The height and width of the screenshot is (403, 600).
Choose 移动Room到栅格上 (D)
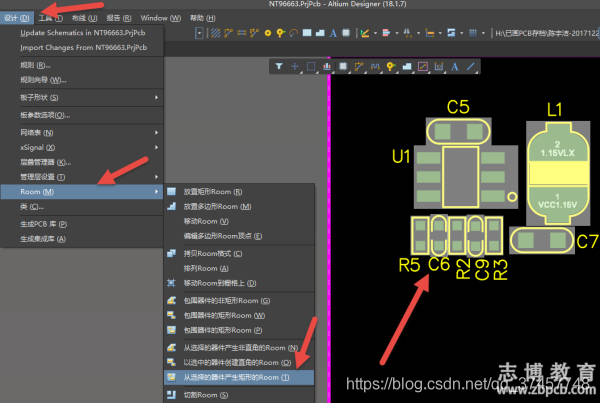[x=239, y=283]
